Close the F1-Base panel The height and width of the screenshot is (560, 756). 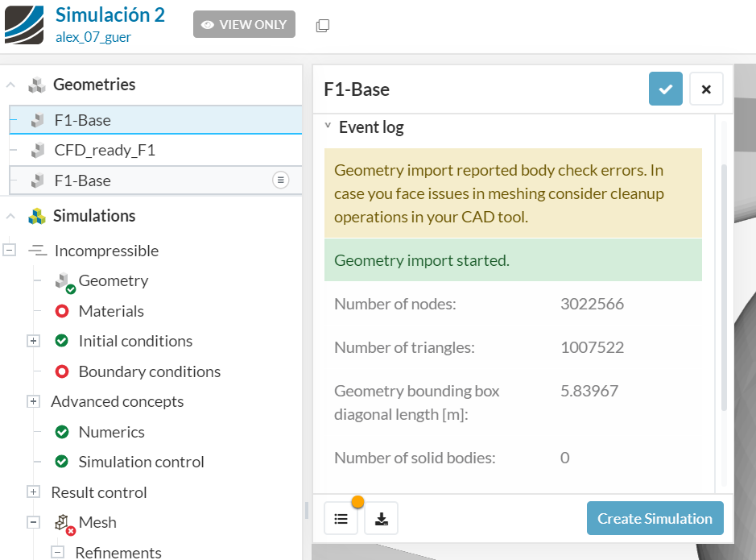706,89
